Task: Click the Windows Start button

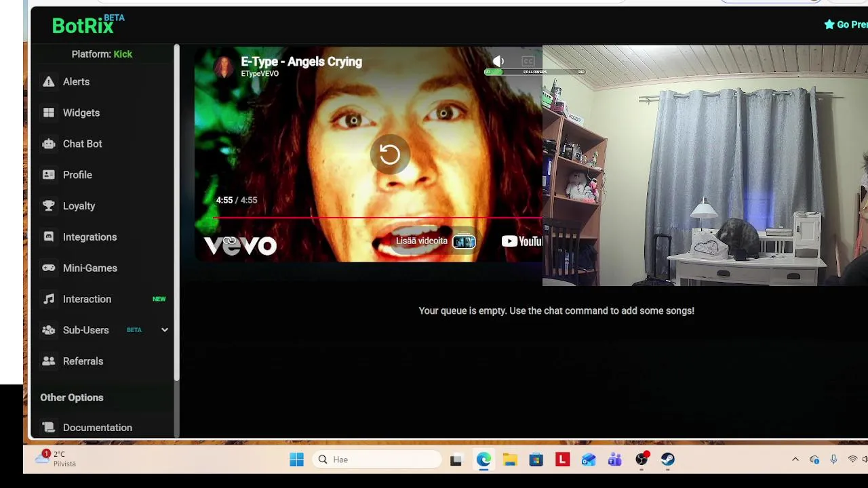Action: click(296, 460)
